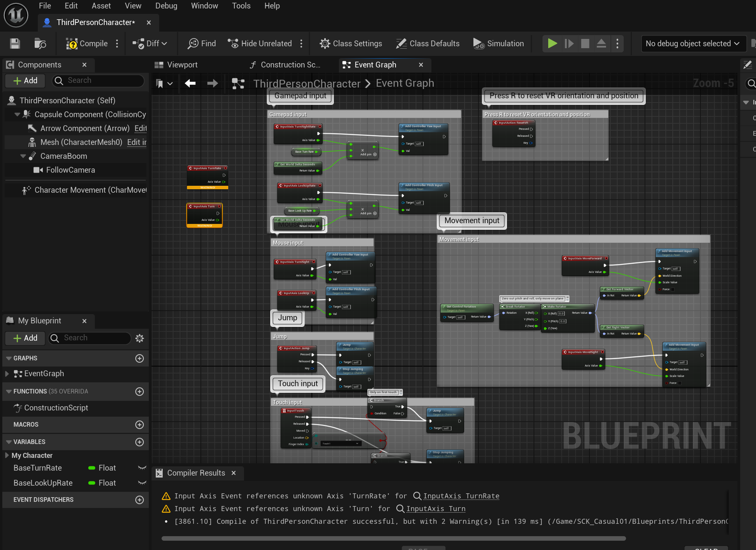
Task: Click Add button in Components panel
Action: tap(25, 81)
